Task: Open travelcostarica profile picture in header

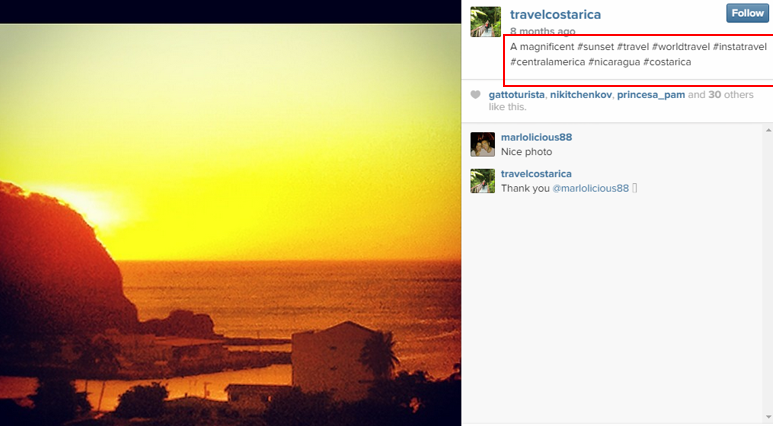Action: (486, 22)
